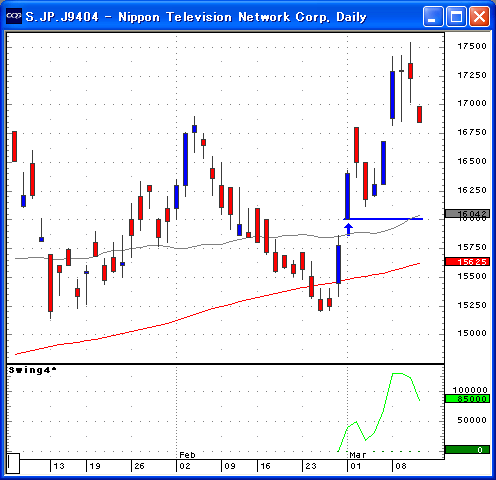The height and width of the screenshot is (480, 496).
Task: Click the 15750 price scale label
Action: (472, 247)
